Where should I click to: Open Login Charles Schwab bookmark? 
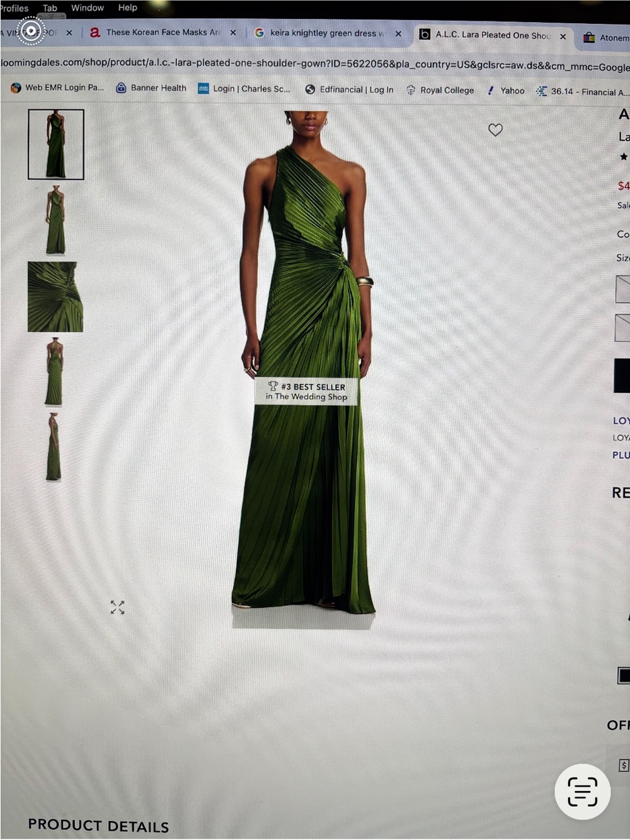click(x=244, y=89)
